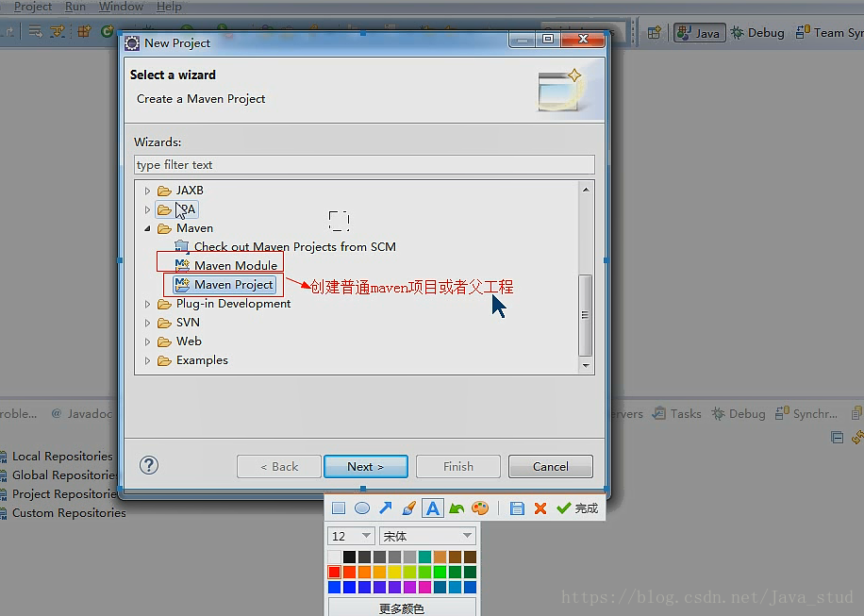Expand the Plug-in Development folder
Screen dimensions: 864x616
coord(147,304)
